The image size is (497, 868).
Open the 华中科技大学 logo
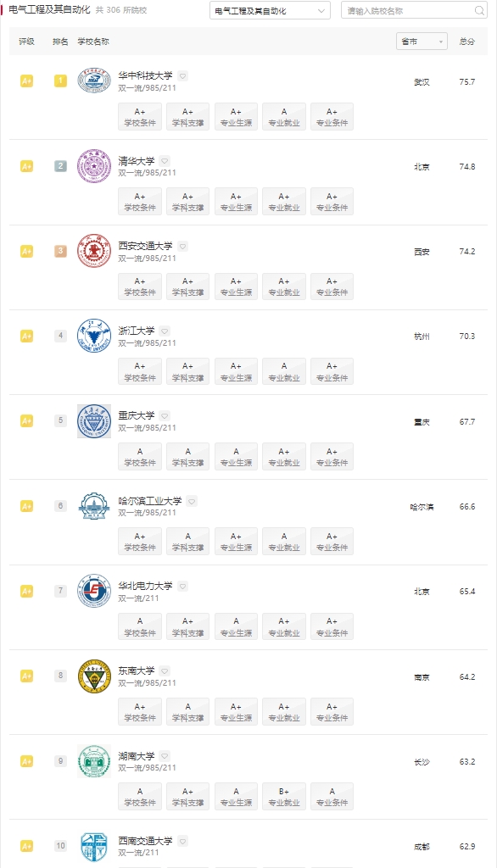(x=94, y=81)
